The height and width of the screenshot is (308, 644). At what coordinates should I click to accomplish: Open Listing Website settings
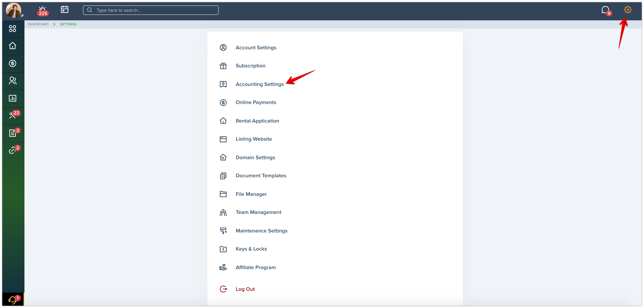click(253, 139)
